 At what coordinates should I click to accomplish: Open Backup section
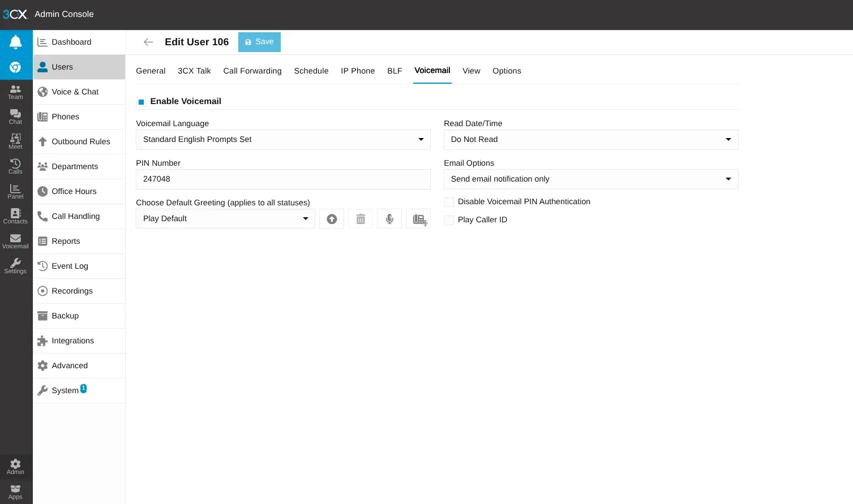(x=79, y=316)
